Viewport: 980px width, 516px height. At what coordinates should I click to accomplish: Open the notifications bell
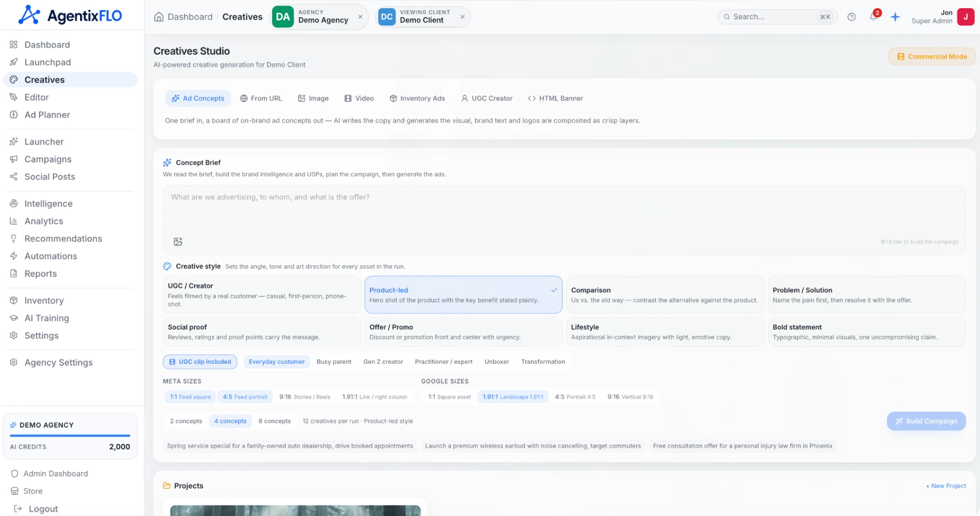(874, 16)
